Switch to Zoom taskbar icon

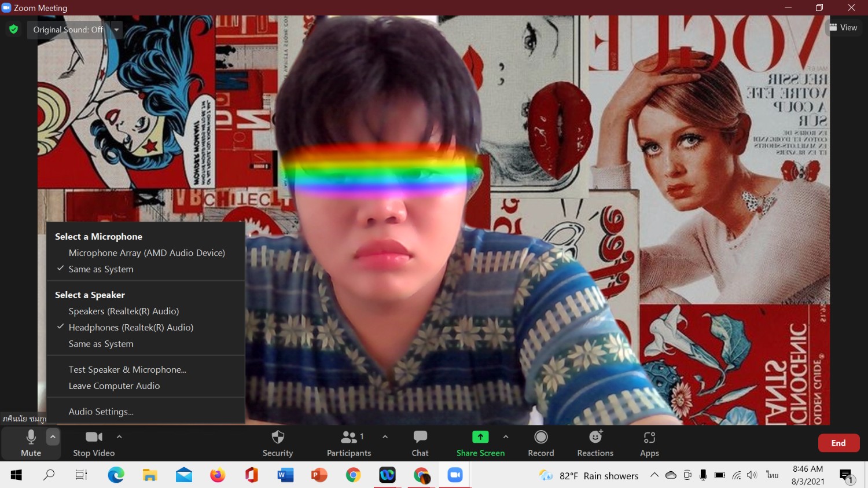pyautogui.click(x=455, y=475)
